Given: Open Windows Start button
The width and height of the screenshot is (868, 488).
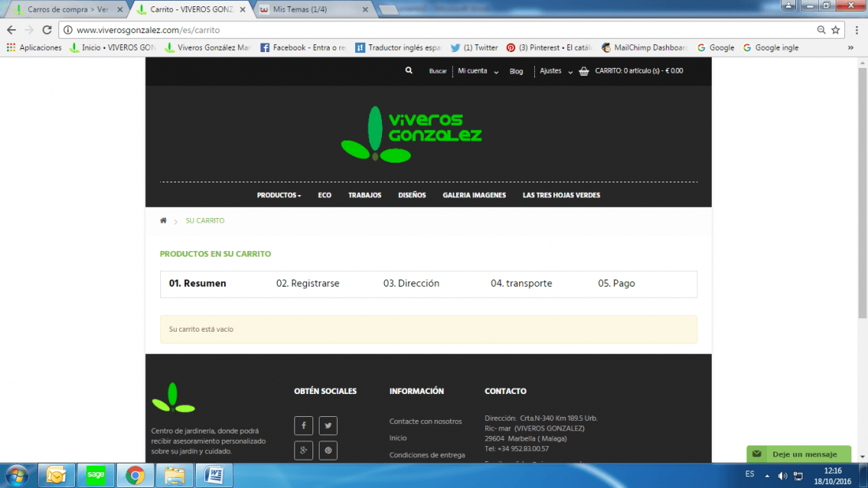Looking at the screenshot, I should [17, 475].
